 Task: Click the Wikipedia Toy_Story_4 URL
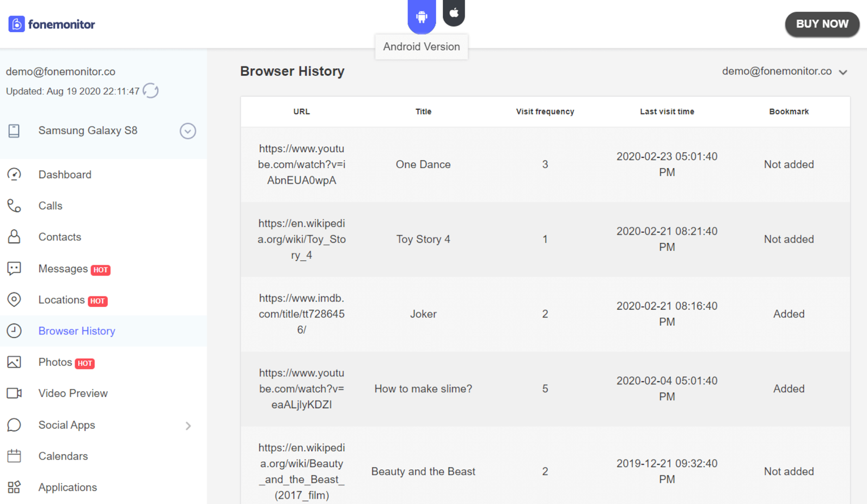tap(302, 239)
